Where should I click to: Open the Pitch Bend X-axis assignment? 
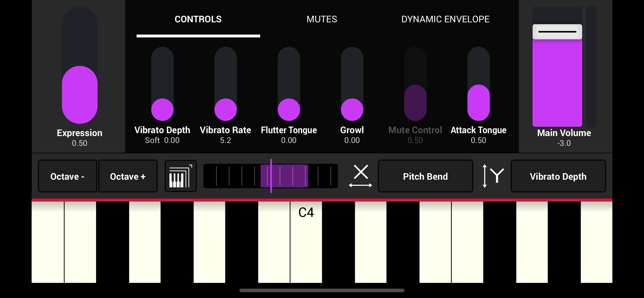(425, 176)
